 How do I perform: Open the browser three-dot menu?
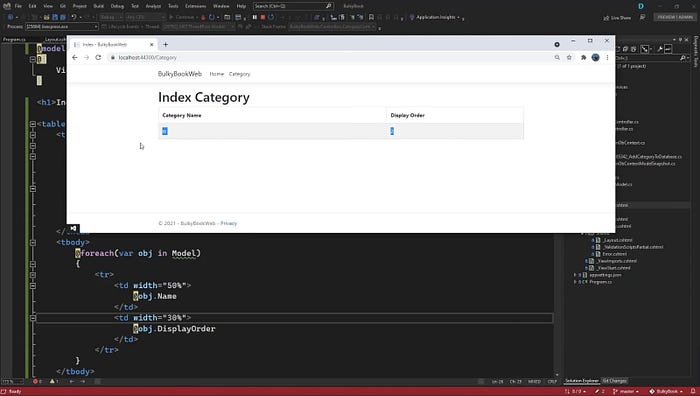607,58
